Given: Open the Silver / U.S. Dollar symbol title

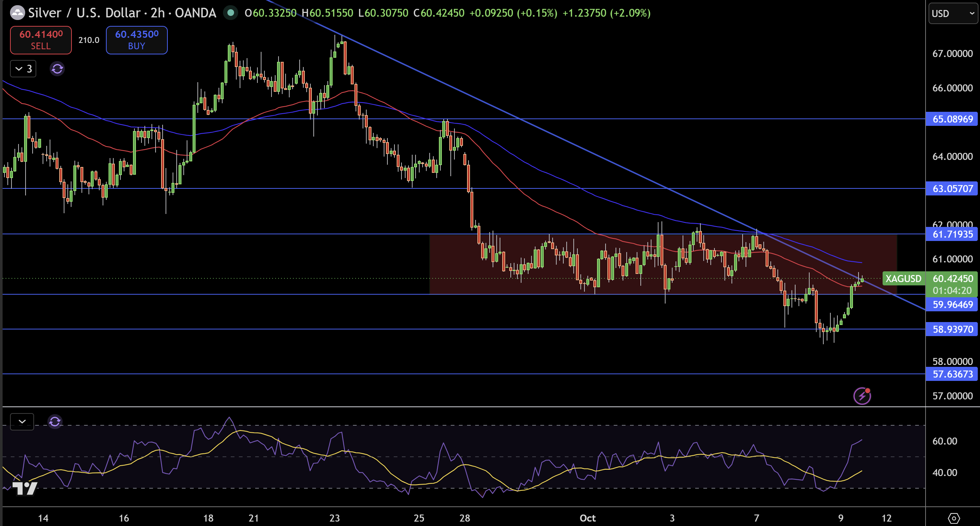Looking at the screenshot, I should point(122,13).
